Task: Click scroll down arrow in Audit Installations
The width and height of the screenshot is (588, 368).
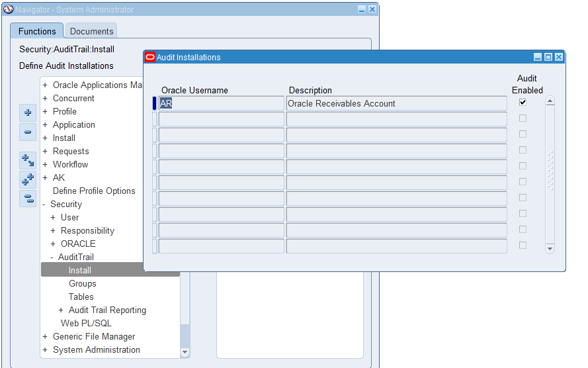Action: point(550,248)
